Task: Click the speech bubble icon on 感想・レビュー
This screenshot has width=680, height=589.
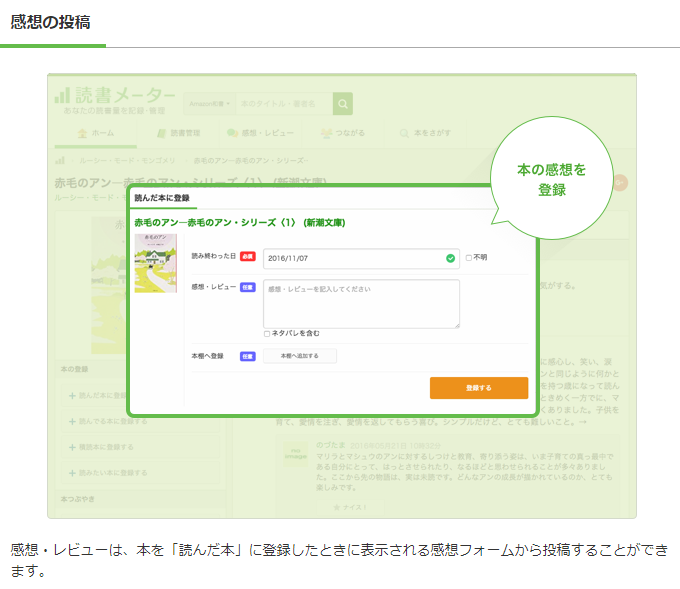Action: click(232, 133)
